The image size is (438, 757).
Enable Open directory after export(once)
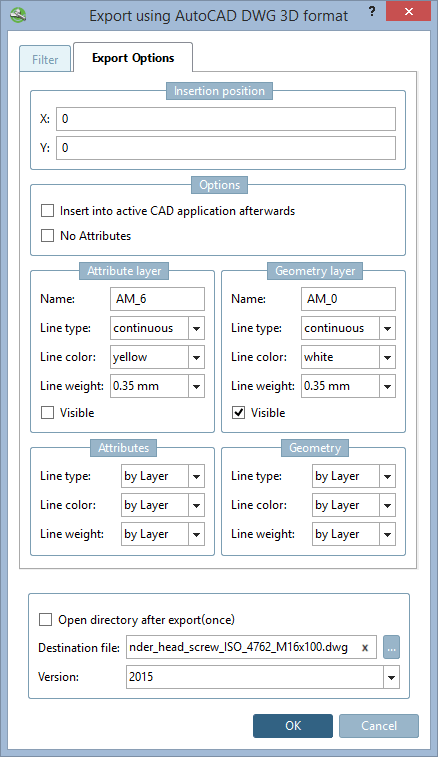click(45, 619)
